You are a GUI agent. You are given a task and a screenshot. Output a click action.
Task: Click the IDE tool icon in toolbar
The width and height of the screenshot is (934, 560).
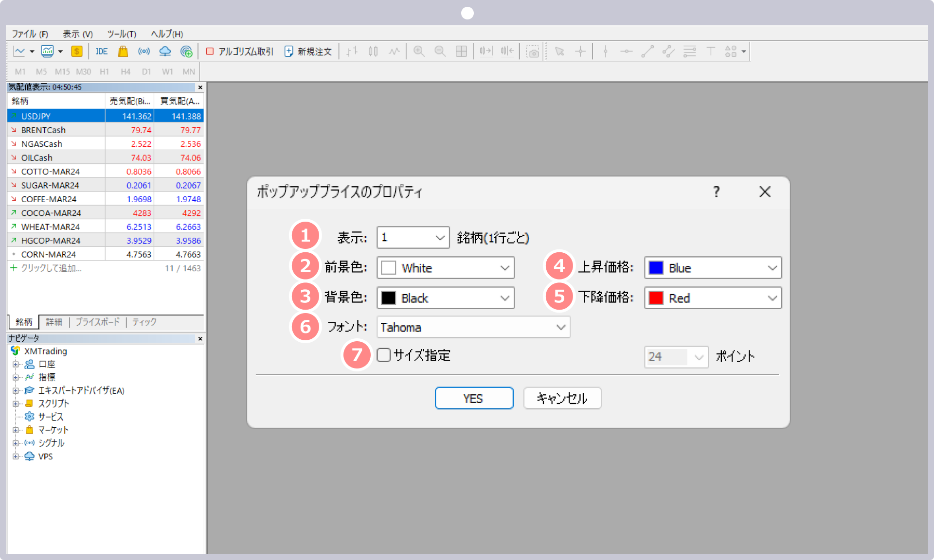tap(101, 52)
